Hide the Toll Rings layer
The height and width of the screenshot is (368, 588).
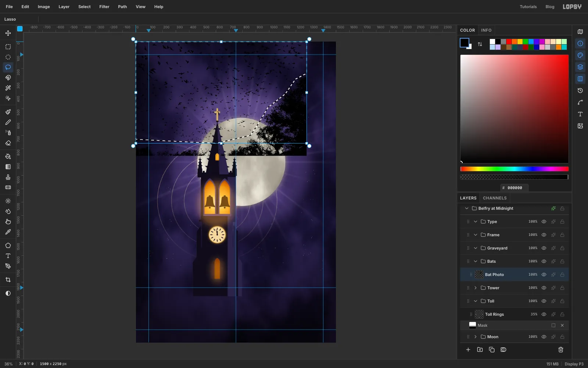click(544, 314)
